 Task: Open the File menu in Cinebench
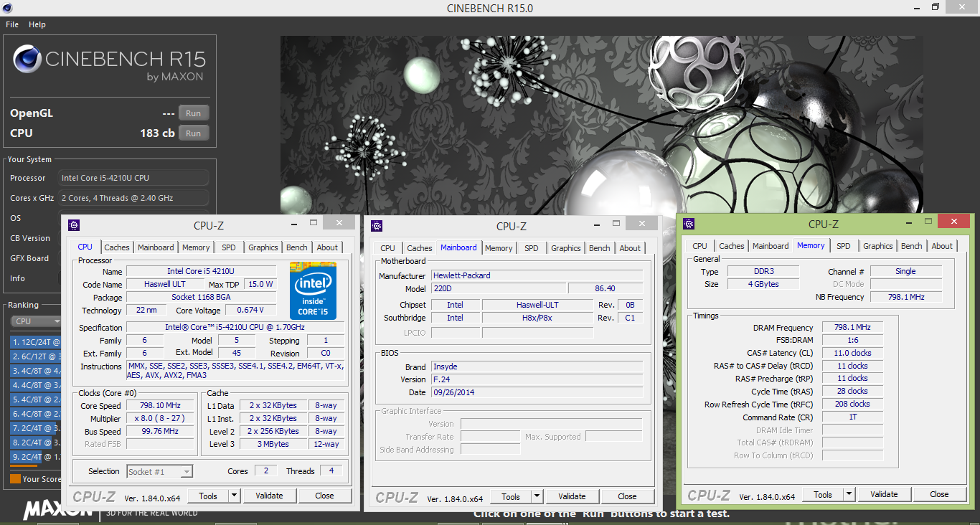(12, 24)
